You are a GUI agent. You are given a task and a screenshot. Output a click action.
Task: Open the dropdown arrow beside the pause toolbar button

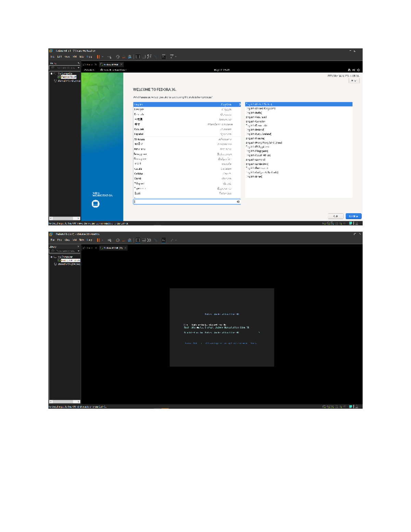[102, 57]
